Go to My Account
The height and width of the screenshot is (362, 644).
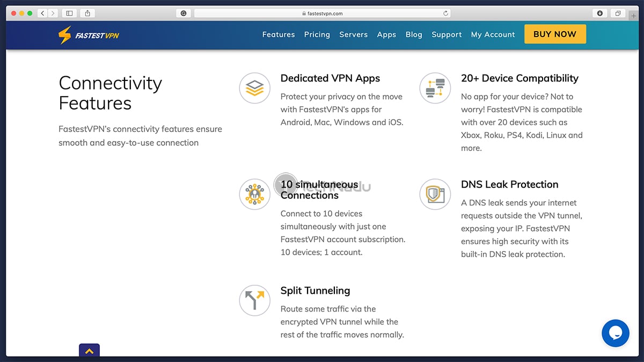click(493, 34)
